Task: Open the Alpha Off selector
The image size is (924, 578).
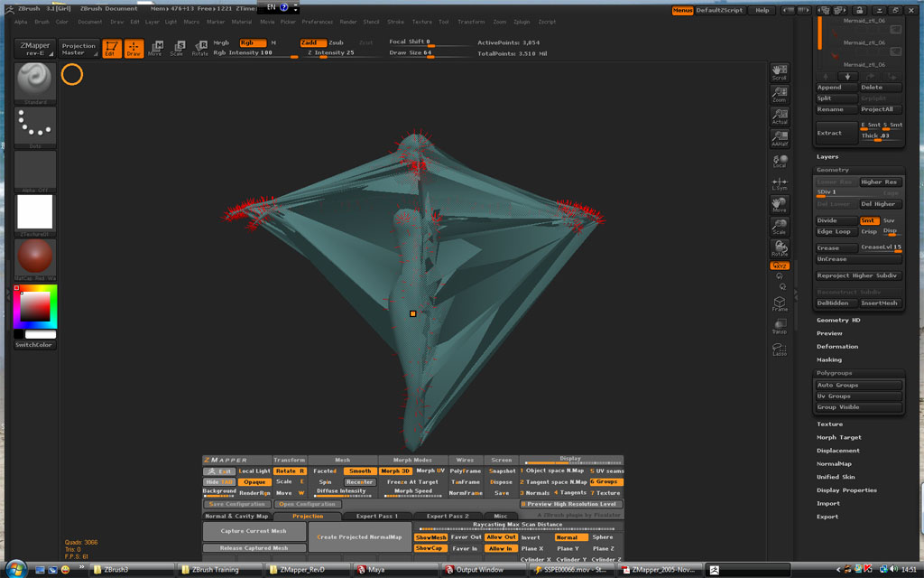Action: click(x=35, y=172)
